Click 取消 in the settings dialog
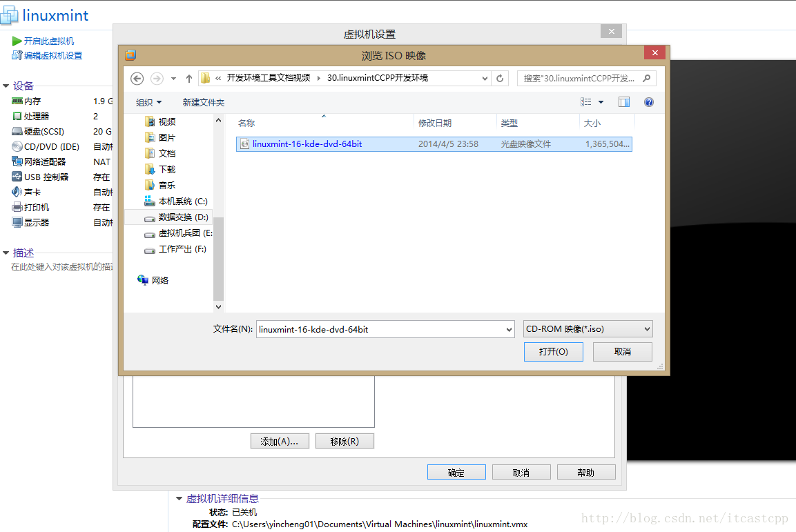Viewport: 796px width, 532px height. pos(521,473)
